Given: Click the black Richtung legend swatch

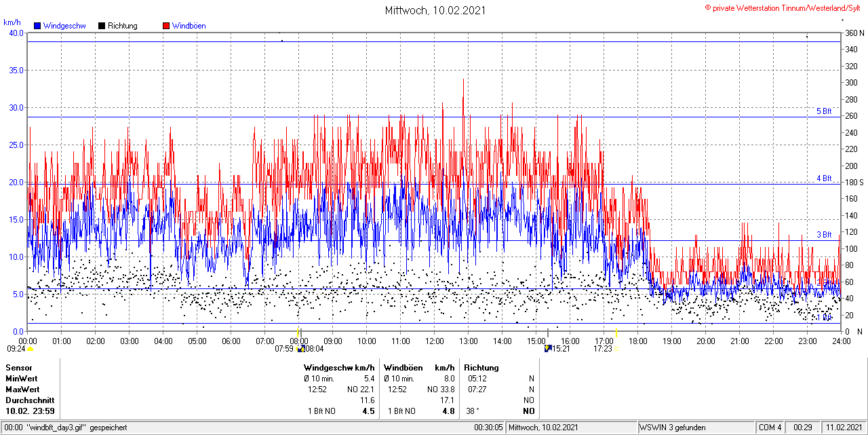Looking at the screenshot, I should tap(102, 26).
